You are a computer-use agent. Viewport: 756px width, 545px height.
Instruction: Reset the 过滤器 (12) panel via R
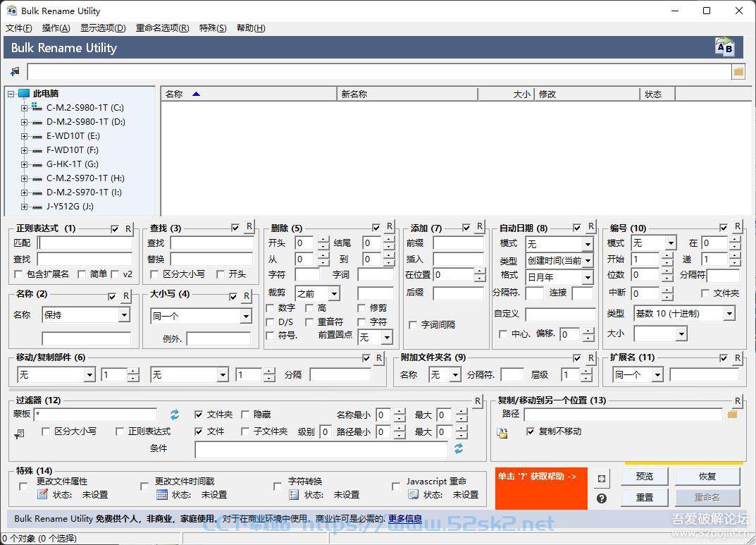[x=477, y=400]
